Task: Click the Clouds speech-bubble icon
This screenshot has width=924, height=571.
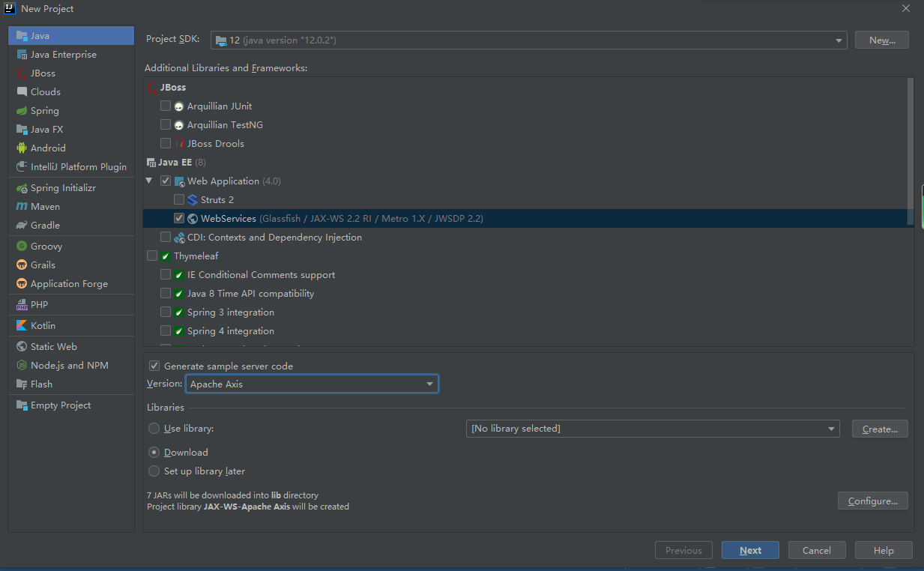Action: [x=22, y=91]
